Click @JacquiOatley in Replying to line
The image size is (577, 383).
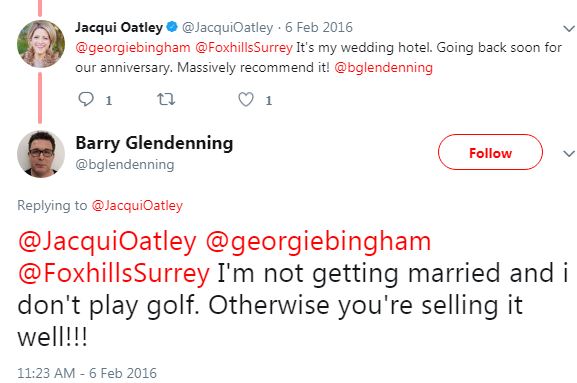(137, 206)
